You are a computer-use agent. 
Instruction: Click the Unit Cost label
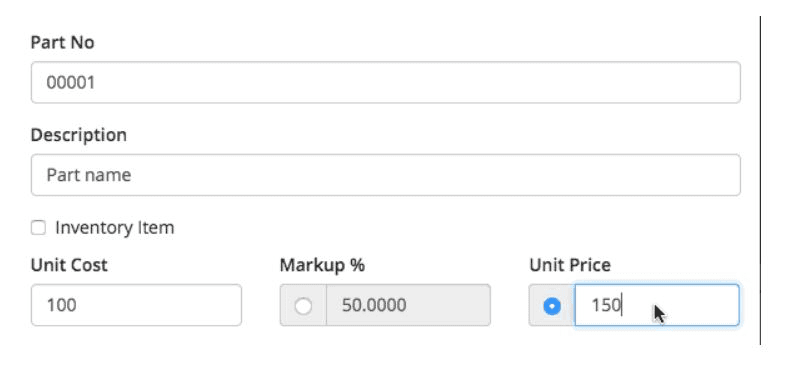click(69, 265)
